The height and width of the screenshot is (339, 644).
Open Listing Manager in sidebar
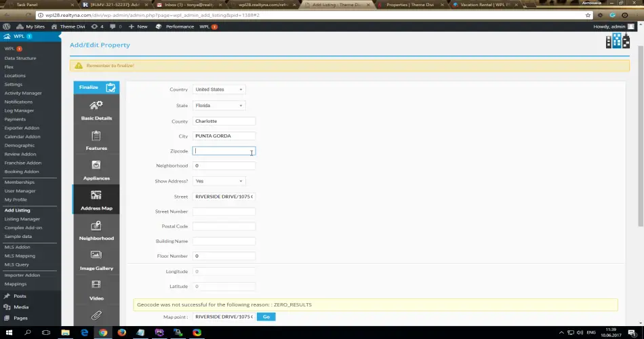[x=22, y=219]
